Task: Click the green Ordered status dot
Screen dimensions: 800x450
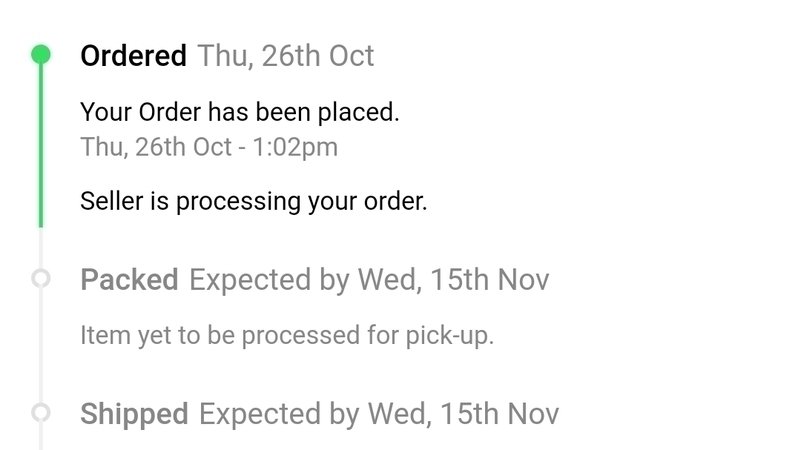Action: pyautogui.click(x=40, y=54)
